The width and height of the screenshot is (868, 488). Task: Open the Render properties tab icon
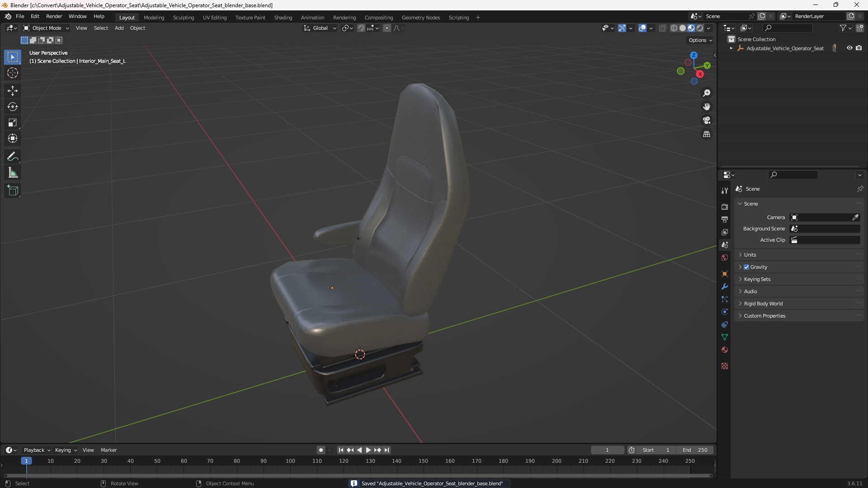tap(725, 206)
